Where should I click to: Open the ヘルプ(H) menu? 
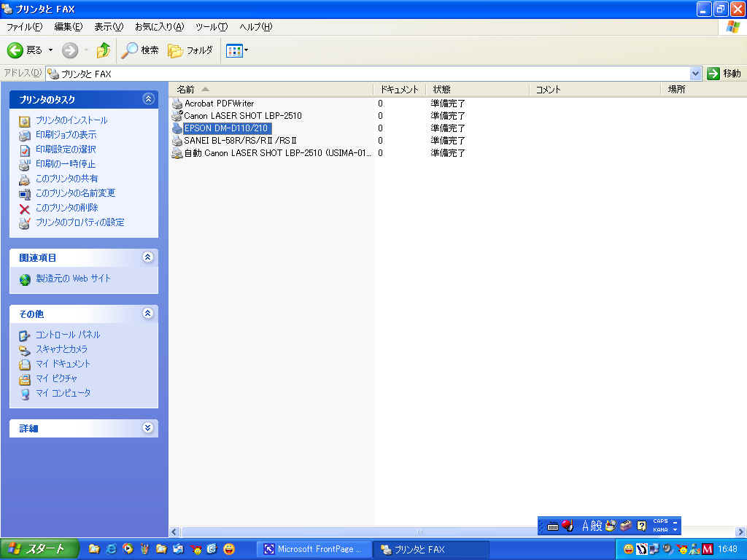click(x=256, y=27)
